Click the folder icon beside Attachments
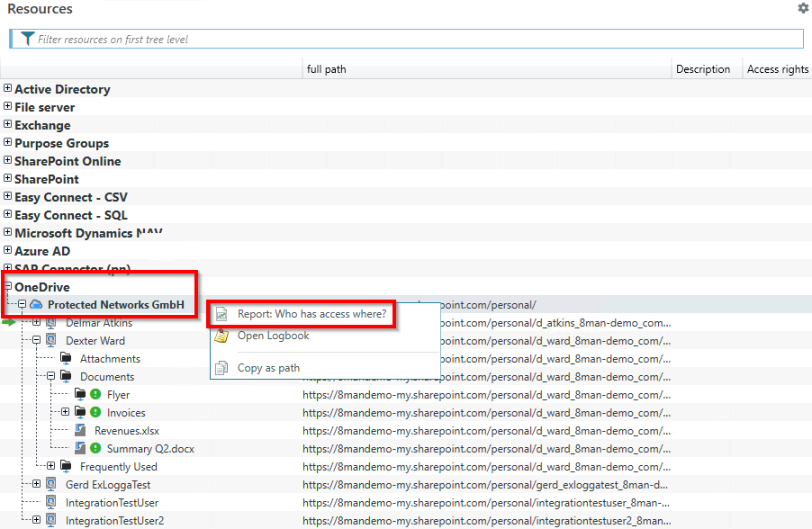The height and width of the screenshot is (529, 812). click(66, 359)
